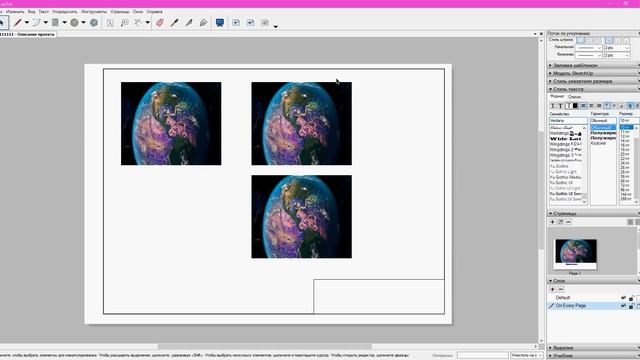Image resolution: width=640 pixels, height=360 pixels.
Task: Open the Вид menu
Action: coord(31,12)
